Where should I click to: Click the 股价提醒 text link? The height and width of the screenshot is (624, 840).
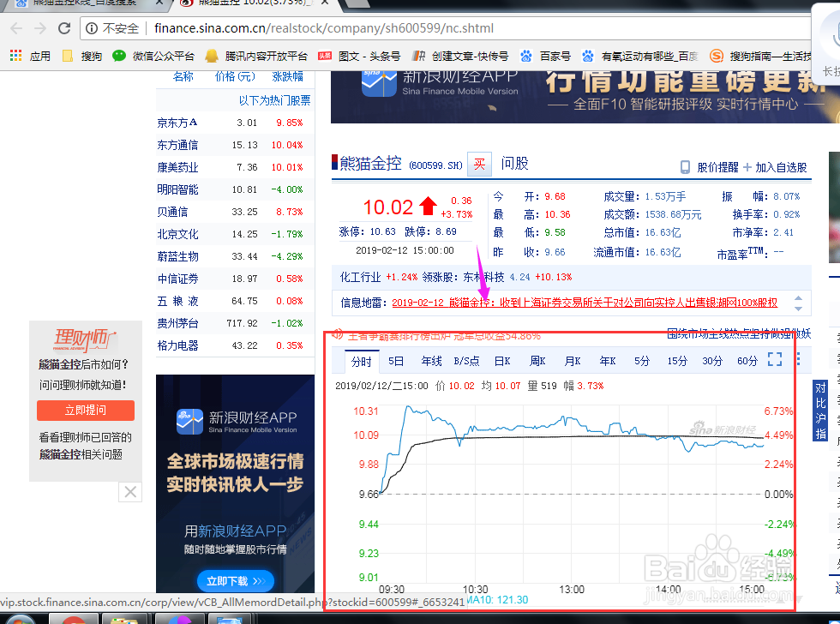pos(718,167)
